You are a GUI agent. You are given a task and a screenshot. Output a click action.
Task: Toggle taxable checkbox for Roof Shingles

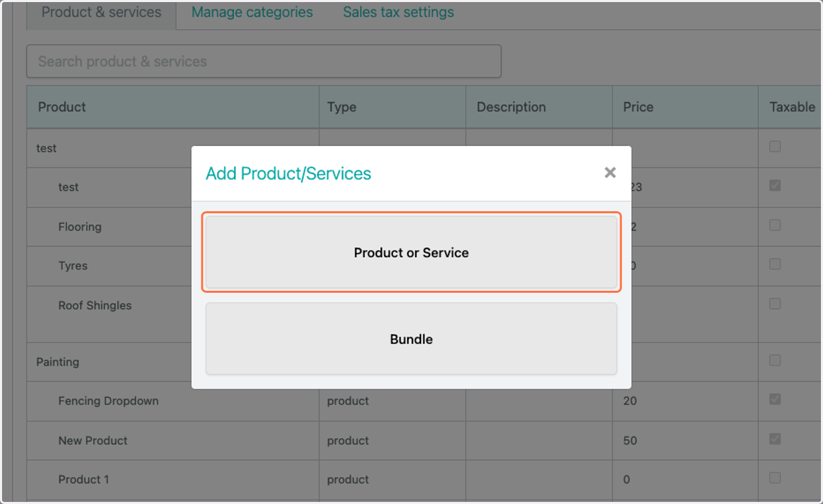click(775, 304)
